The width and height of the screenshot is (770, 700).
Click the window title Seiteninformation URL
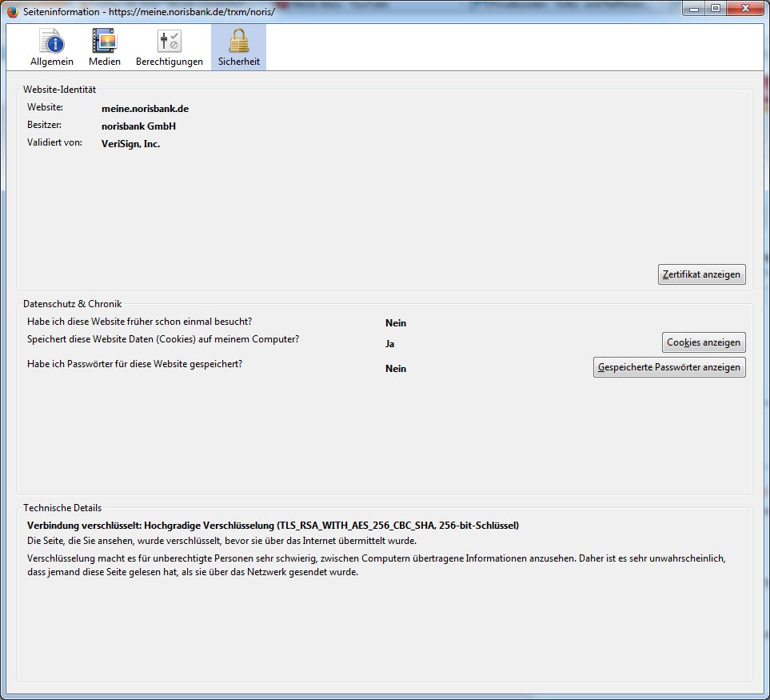pyautogui.click(x=149, y=11)
